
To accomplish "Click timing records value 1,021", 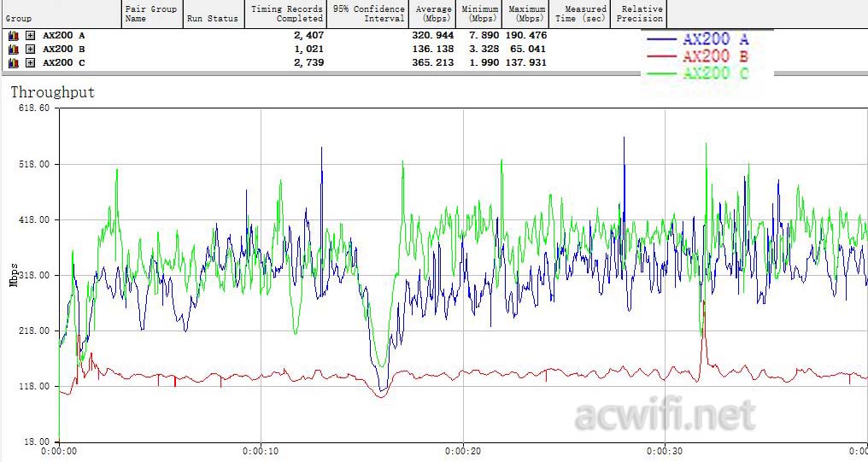I will pyautogui.click(x=309, y=50).
